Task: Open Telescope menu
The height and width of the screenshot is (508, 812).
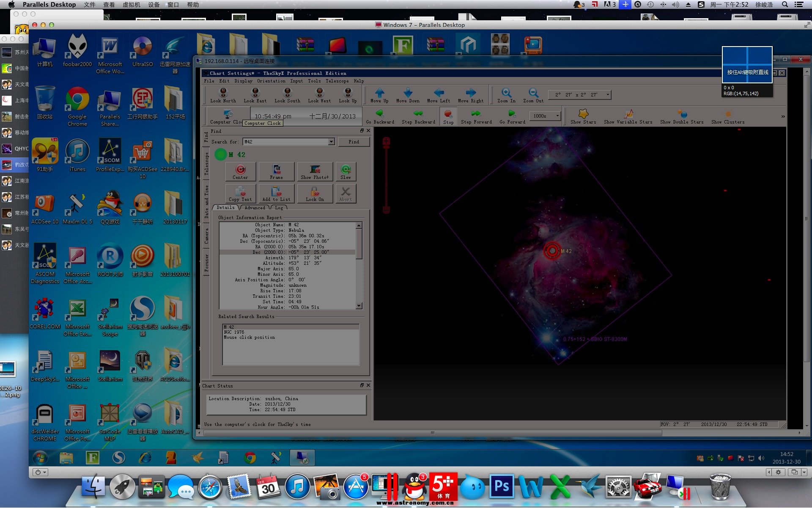Action: (x=337, y=81)
